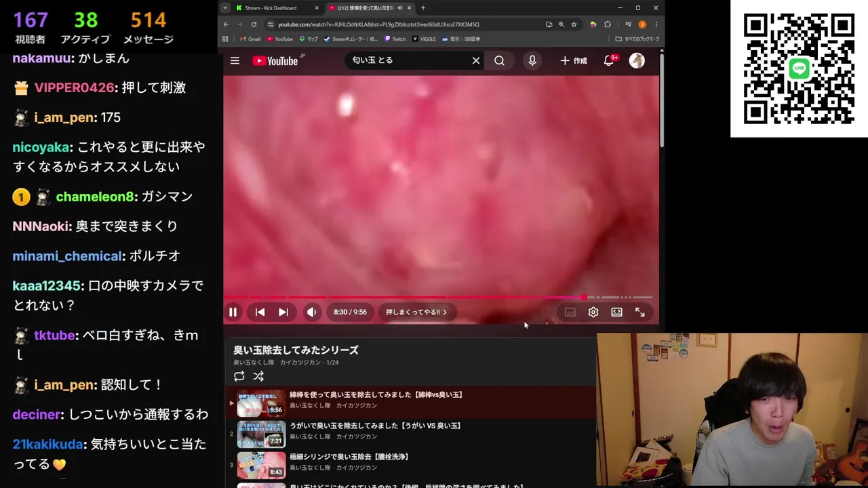Open thumbnail of 9:56 playlist video

[x=261, y=403]
